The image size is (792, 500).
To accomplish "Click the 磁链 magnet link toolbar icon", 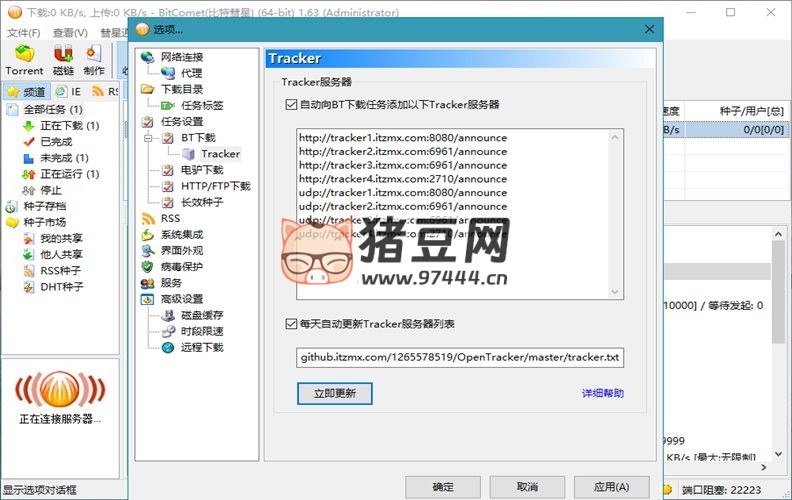I will (63, 59).
